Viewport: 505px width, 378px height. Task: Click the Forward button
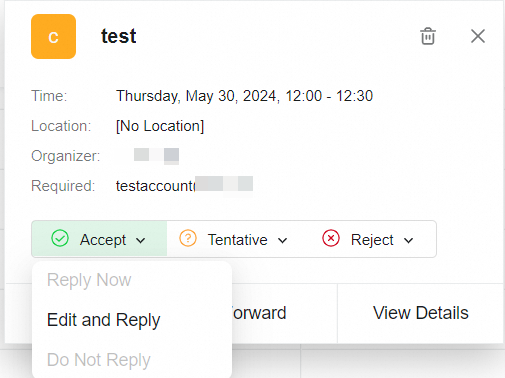pyautogui.click(x=259, y=313)
